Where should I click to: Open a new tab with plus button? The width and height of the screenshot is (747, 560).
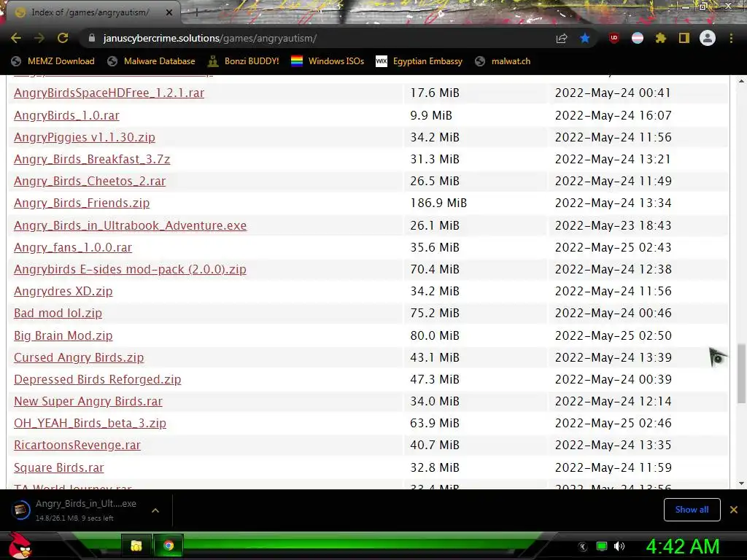(x=196, y=13)
